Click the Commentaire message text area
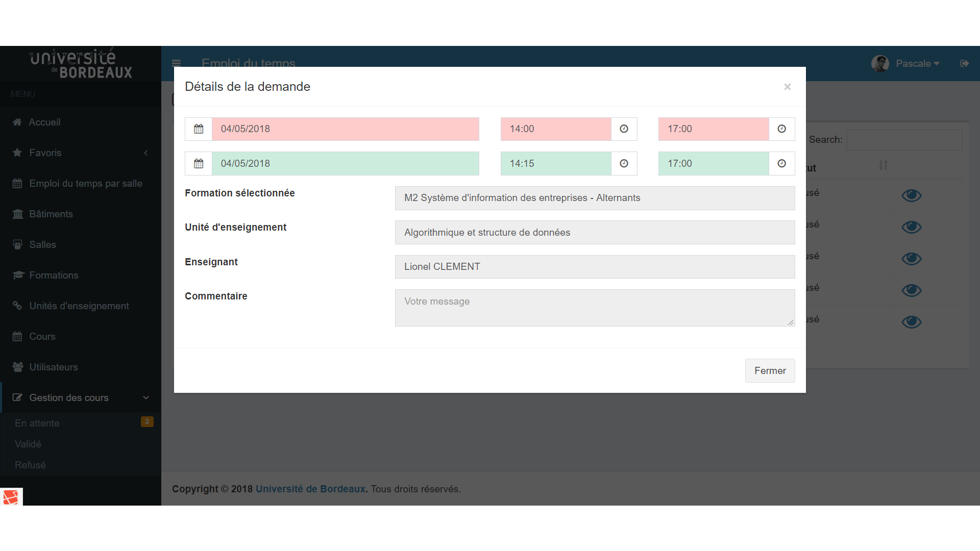980x551 pixels. (x=595, y=308)
